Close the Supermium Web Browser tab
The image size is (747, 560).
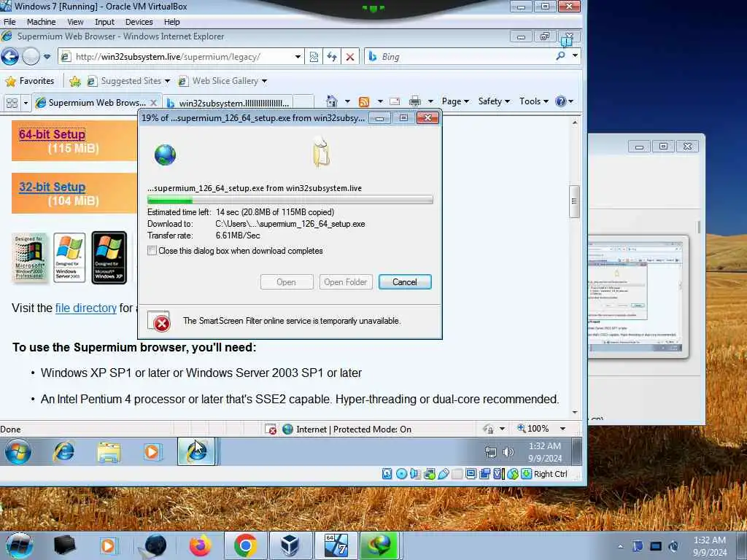(x=153, y=102)
